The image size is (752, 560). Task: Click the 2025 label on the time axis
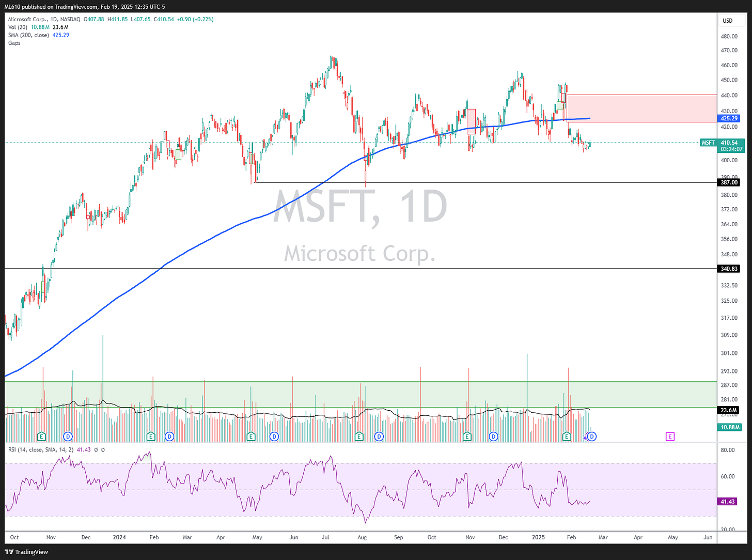pyautogui.click(x=539, y=537)
